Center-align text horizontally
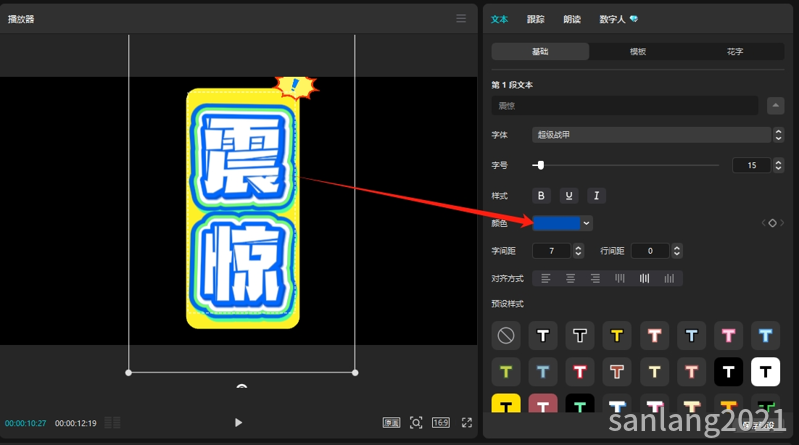 570,278
